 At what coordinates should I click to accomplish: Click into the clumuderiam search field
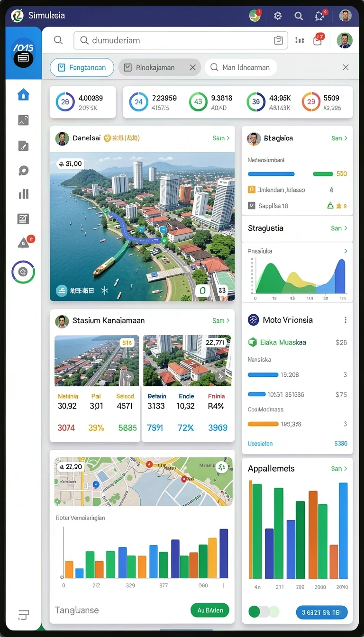tap(181, 41)
